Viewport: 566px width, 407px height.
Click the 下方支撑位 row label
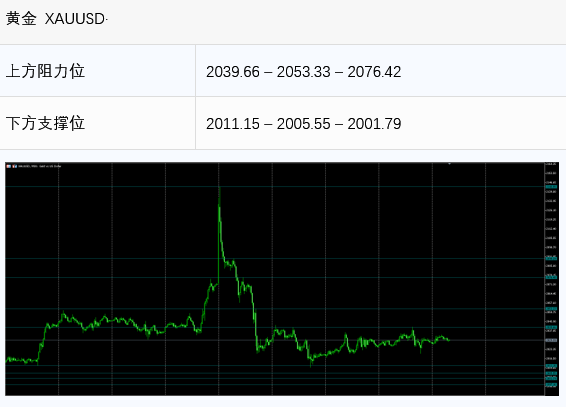click(45, 123)
